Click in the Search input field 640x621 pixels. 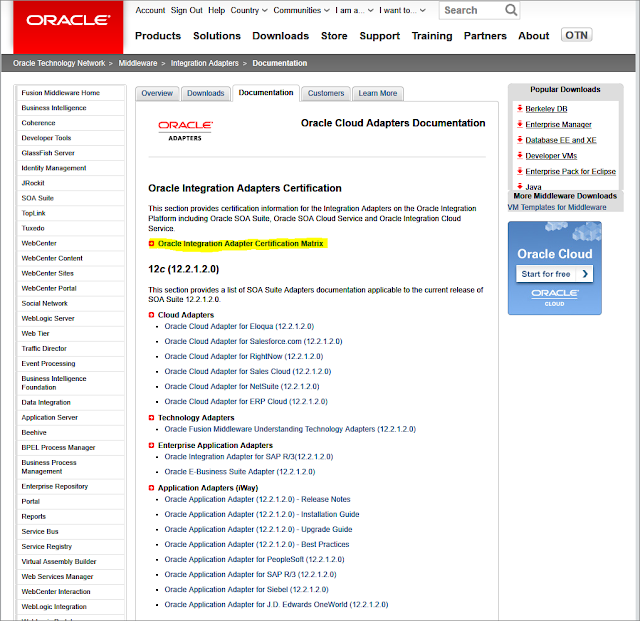click(x=472, y=10)
